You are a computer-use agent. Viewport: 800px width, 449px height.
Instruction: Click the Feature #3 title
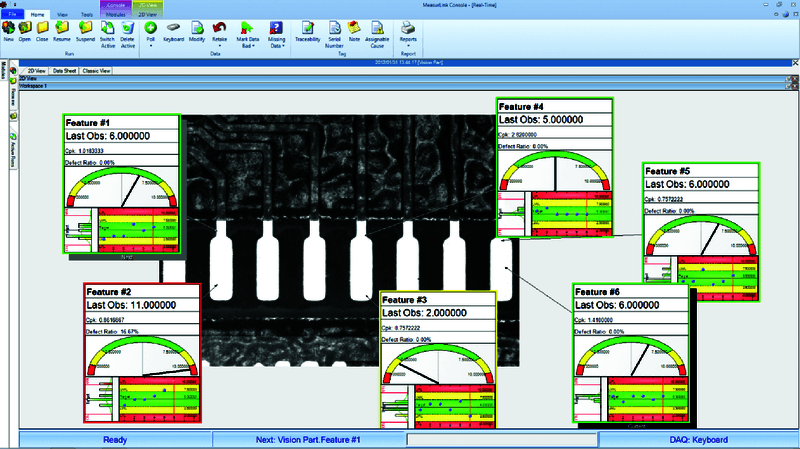(x=405, y=300)
